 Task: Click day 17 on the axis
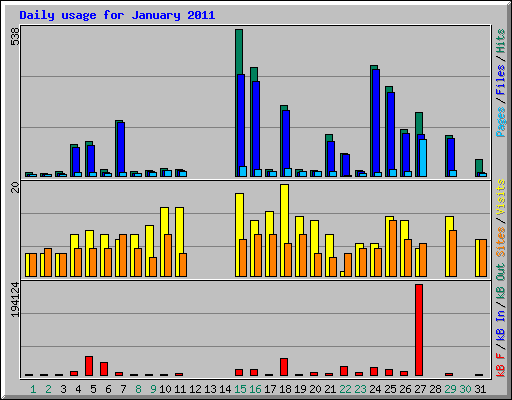pos(270,389)
